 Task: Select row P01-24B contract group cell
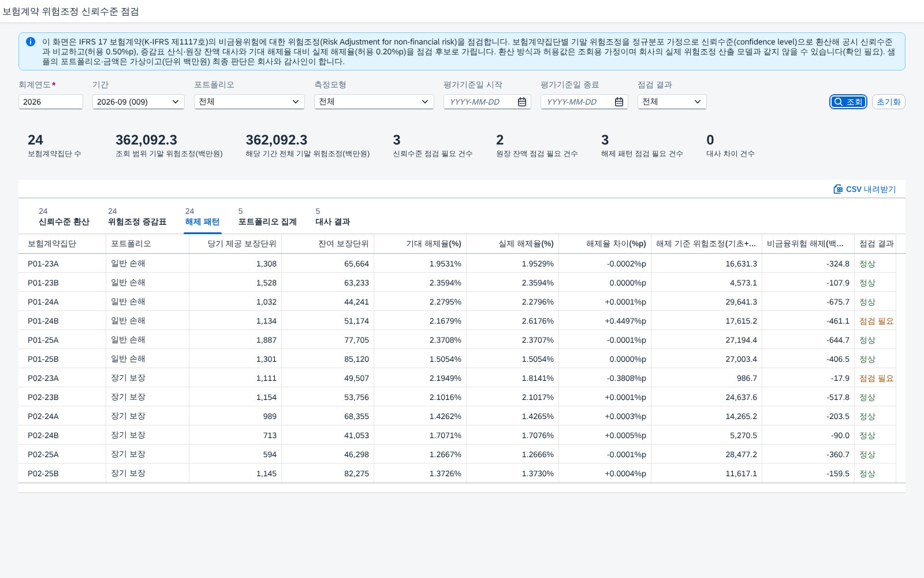[62, 321]
